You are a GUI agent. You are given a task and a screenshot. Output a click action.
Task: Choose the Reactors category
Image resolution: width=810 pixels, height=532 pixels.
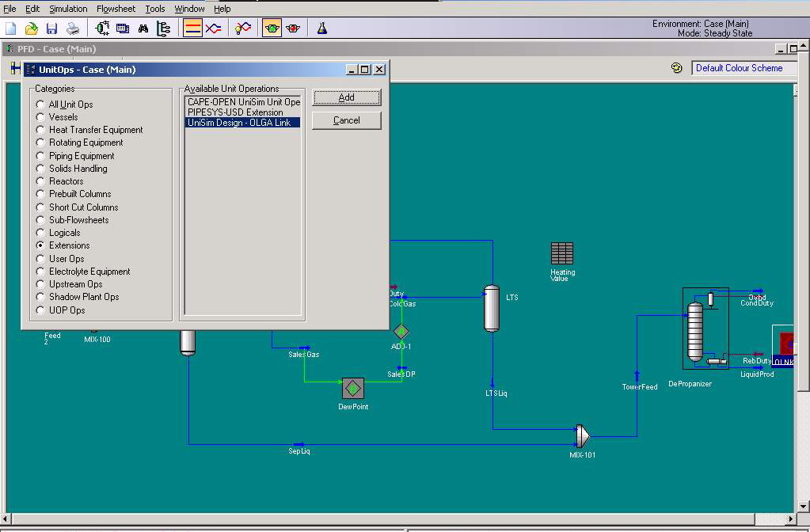pos(40,181)
